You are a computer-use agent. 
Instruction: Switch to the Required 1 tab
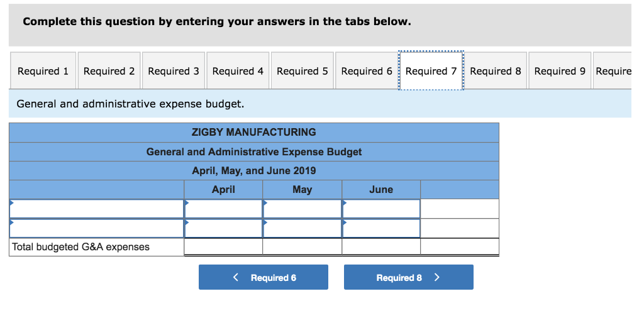[x=43, y=70]
